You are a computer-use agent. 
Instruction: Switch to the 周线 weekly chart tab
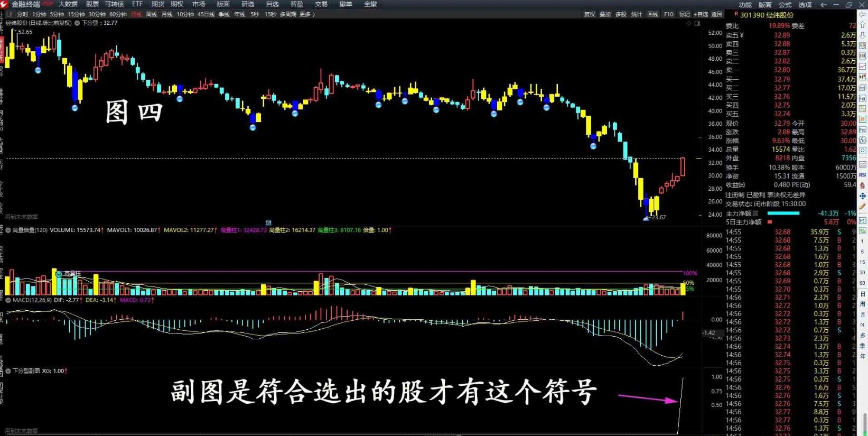[x=152, y=14]
